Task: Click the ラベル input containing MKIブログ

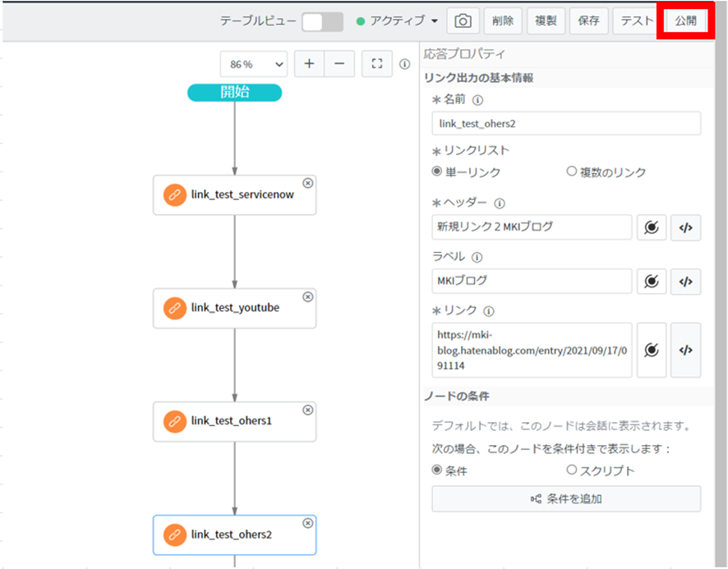Action: [532, 282]
